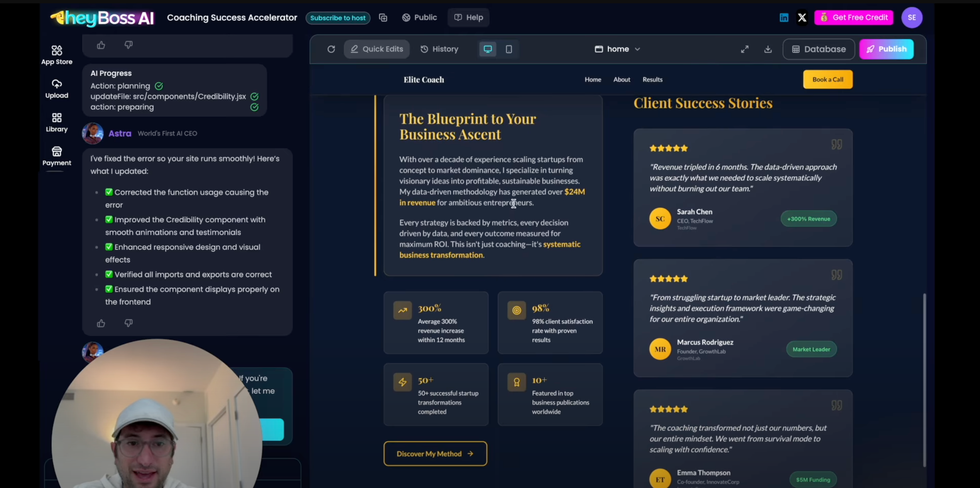Click the Coaching Success Accelerator project title
The image size is (980, 488).
click(232, 17)
